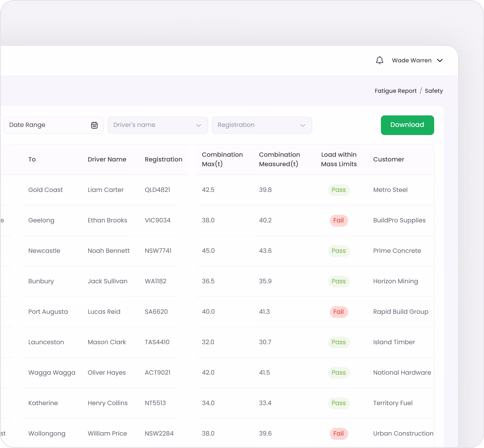The width and height of the screenshot is (484, 448).
Task: Sort by the Driver Name column header
Action: 107,159
